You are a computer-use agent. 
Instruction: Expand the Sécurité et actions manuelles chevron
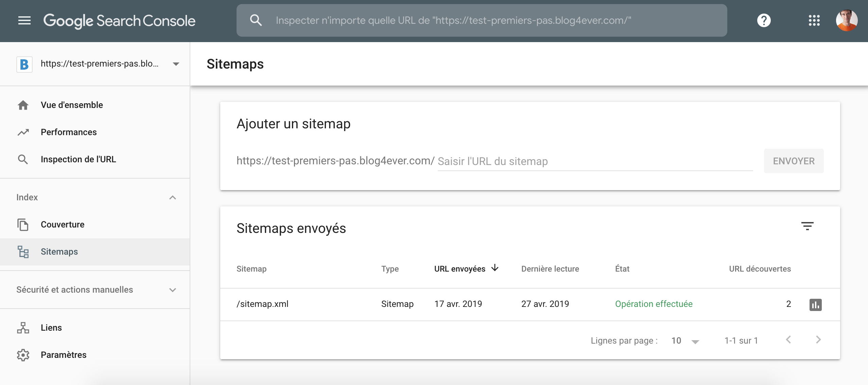(173, 290)
